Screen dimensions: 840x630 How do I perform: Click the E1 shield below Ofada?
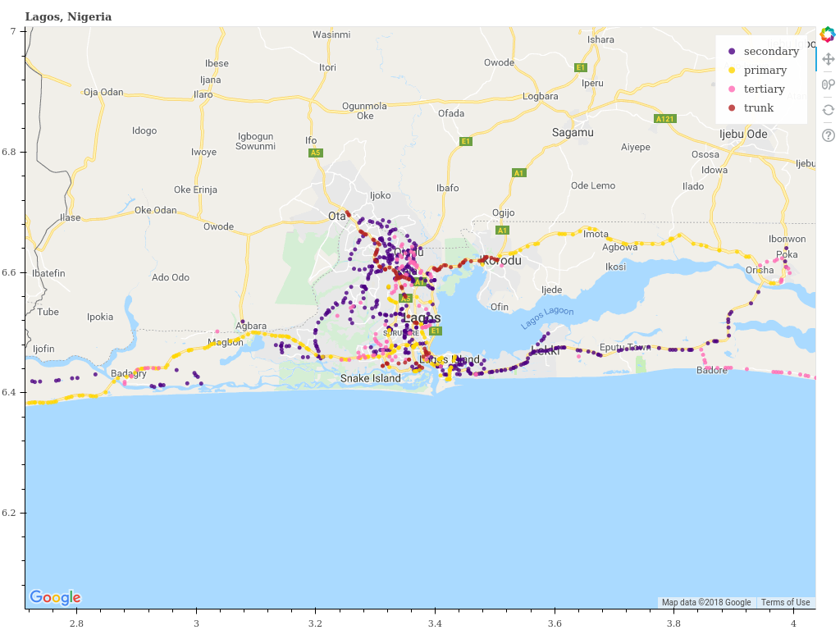click(466, 141)
